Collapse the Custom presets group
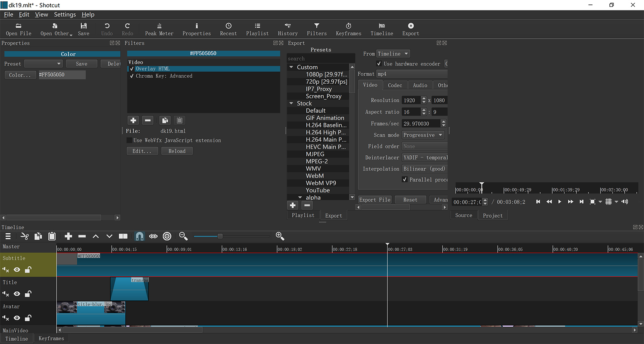The width and height of the screenshot is (644, 344). pos(291,67)
